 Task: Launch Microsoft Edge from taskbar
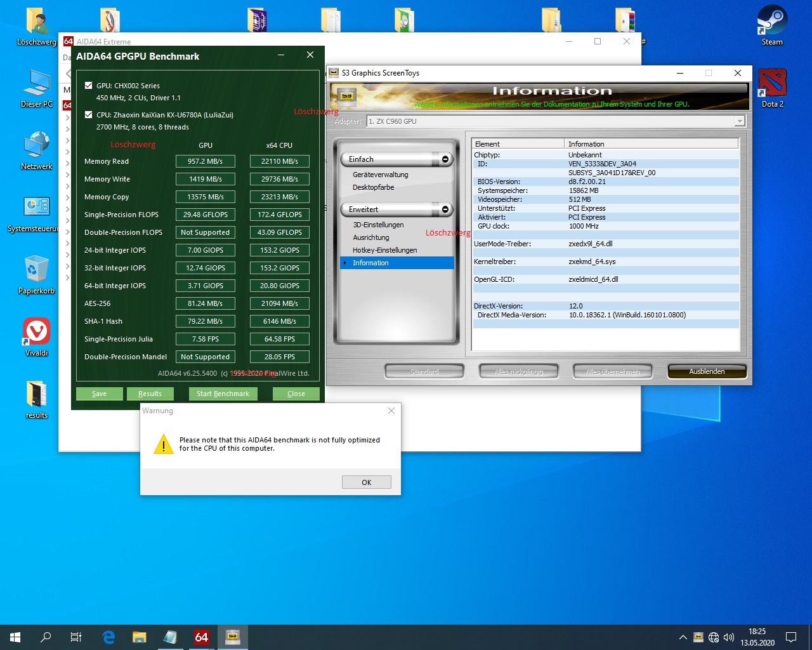pyautogui.click(x=108, y=637)
